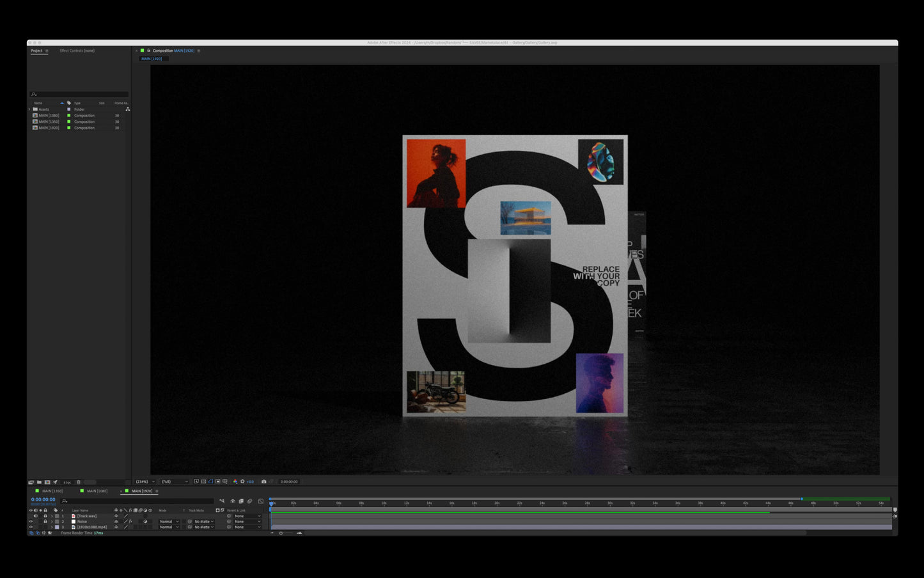This screenshot has width=924, height=578.
Task: Delete selected project item with trash icon
Action: [x=79, y=482]
